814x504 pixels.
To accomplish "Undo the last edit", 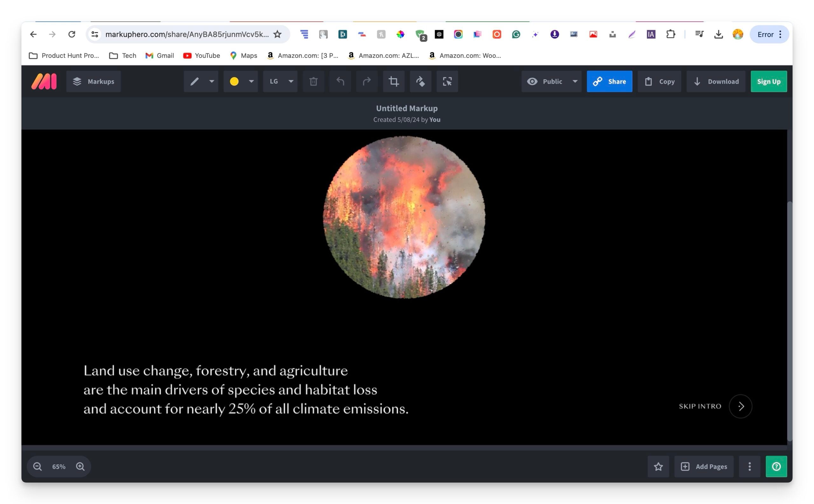I will point(340,81).
